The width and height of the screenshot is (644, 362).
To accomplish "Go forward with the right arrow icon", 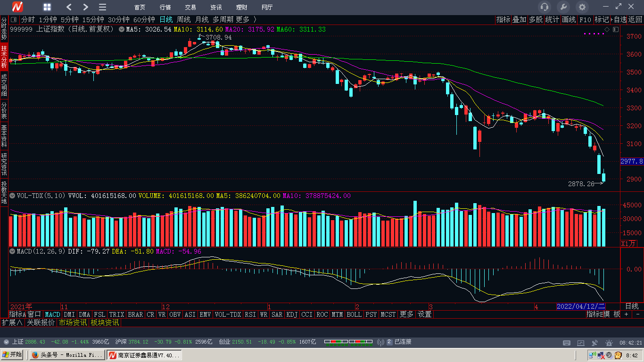I will [x=85, y=7].
